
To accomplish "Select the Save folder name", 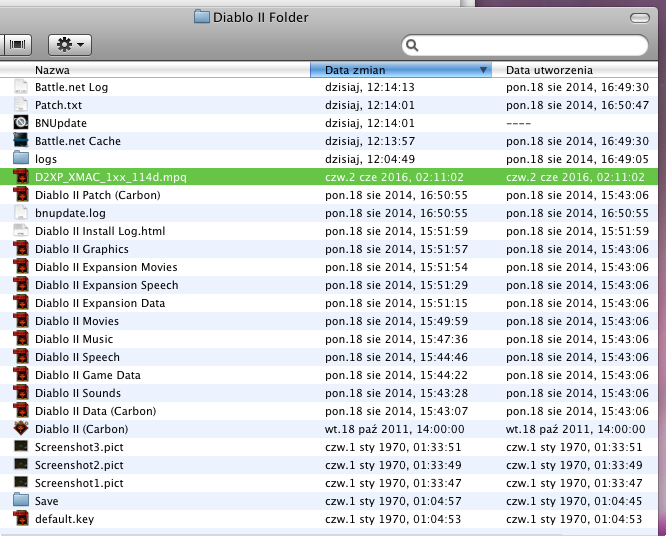I will (x=46, y=501).
